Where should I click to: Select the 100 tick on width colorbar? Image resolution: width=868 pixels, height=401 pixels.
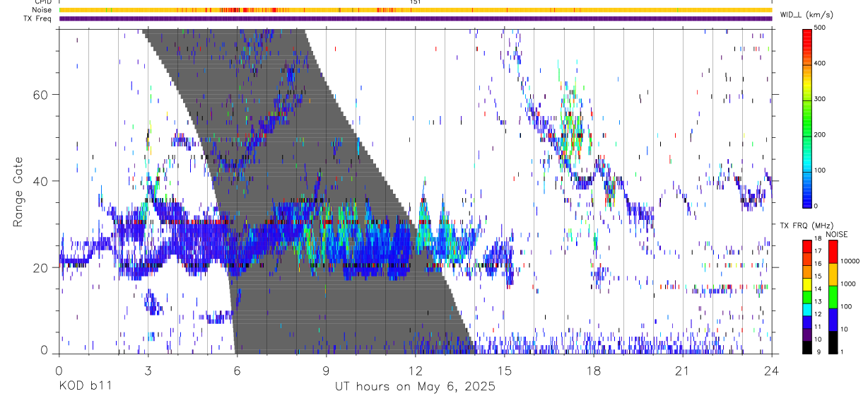[821, 170]
